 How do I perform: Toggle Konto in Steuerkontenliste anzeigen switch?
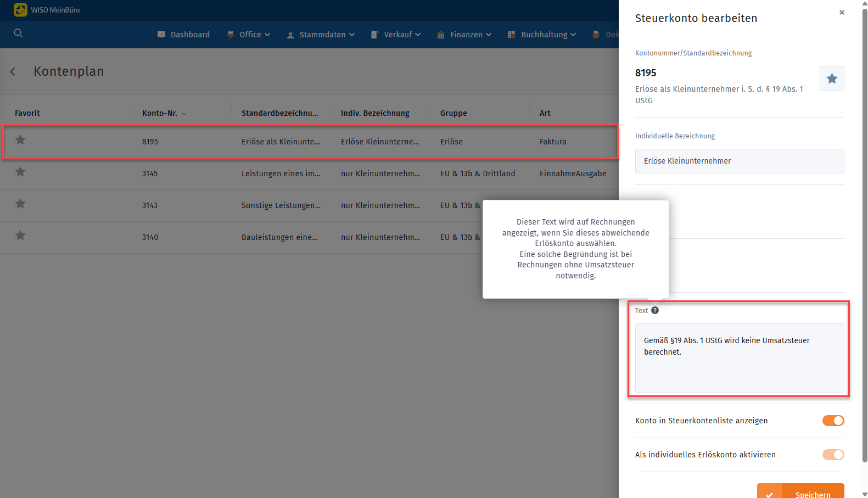833,421
